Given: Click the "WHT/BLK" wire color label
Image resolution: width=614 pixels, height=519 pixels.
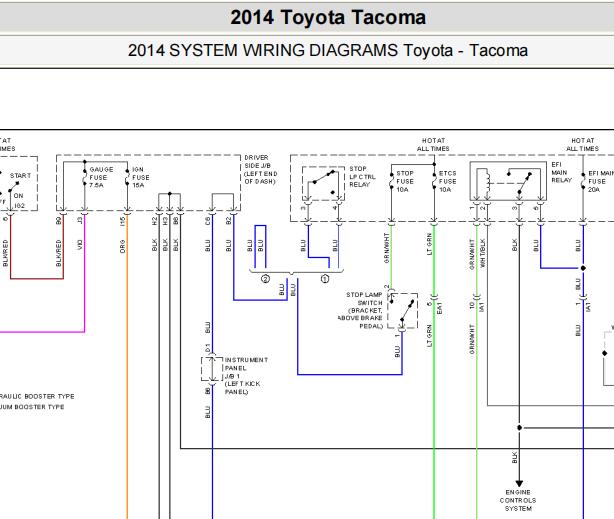Looking at the screenshot, I should [482, 253].
